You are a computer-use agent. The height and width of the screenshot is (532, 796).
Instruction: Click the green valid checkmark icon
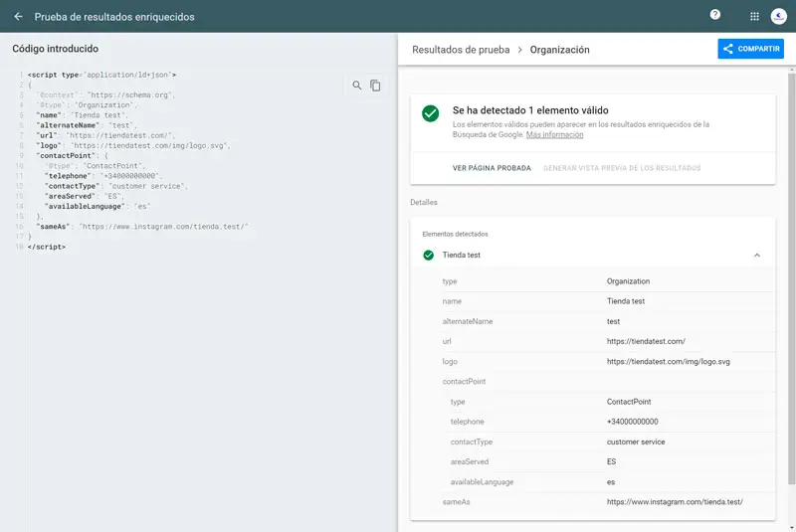point(430,113)
